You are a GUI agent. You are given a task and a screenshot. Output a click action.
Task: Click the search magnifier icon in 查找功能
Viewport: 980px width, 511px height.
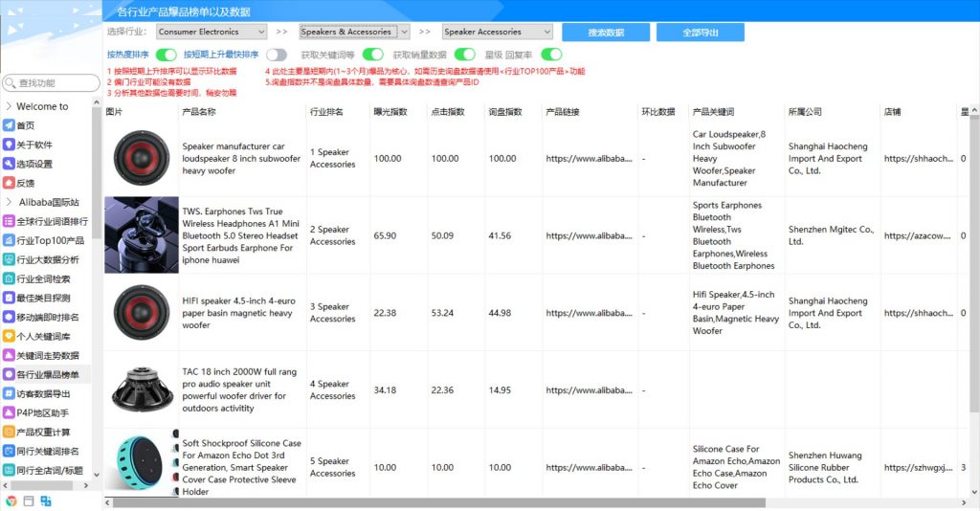(x=10, y=83)
